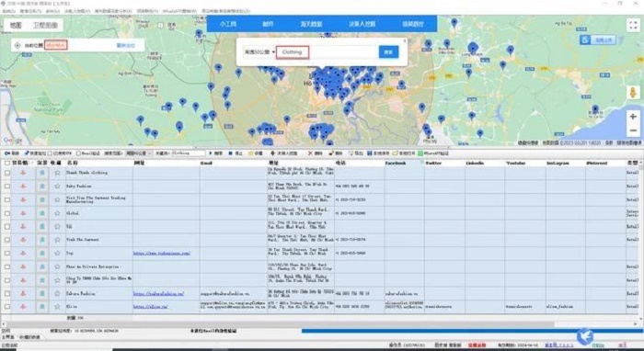Open the 海关数据 tab in blue bar
The width and height of the screenshot is (644, 351).
(311, 24)
